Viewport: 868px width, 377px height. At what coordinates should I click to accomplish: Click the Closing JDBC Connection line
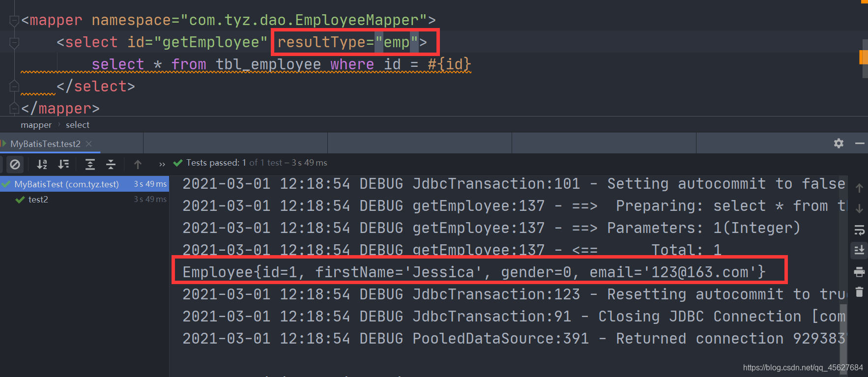click(x=514, y=317)
